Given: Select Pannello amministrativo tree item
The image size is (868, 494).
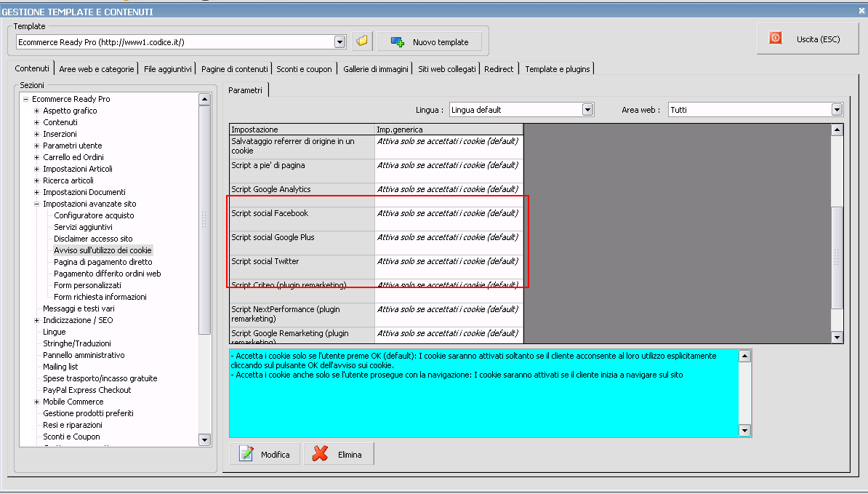Looking at the screenshot, I should click(84, 355).
